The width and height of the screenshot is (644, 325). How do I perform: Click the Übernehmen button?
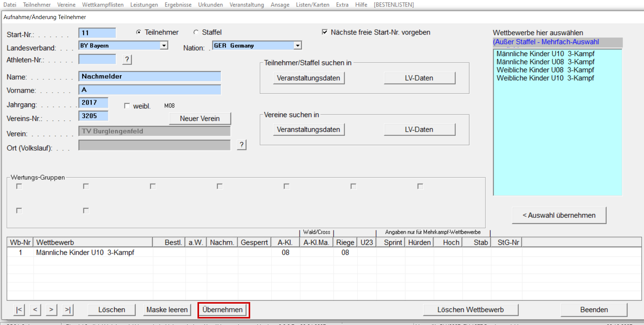(x=223, y=310)
